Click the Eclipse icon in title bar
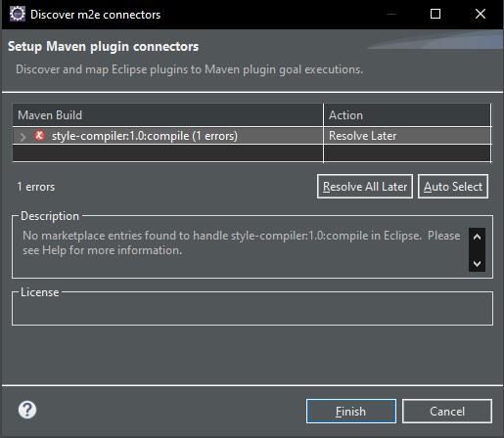This screenshot has width=504, height=438. [18, 14]
